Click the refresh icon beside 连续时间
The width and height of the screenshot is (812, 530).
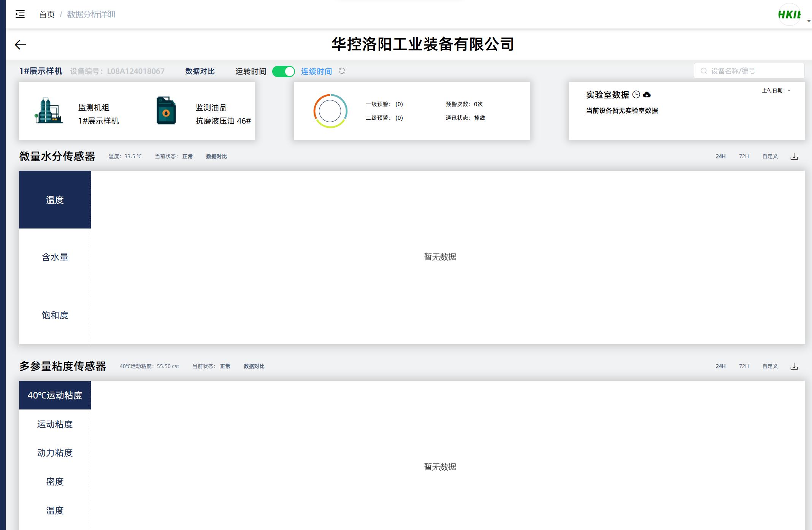342,71
